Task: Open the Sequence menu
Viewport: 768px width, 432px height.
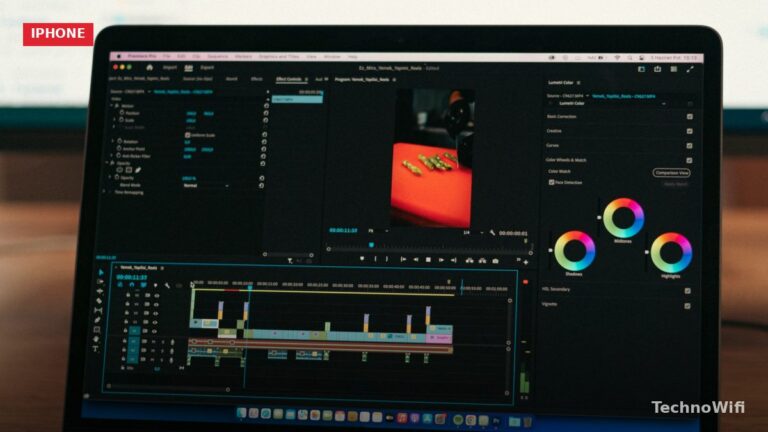Action: [x=217, y=56]
